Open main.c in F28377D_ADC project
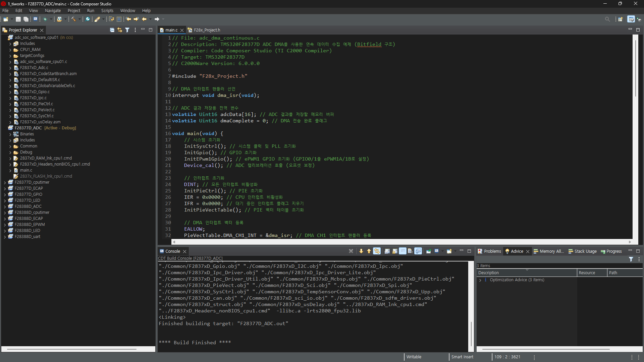The height and width of the screenshot is (362, 644). [26, 170]
